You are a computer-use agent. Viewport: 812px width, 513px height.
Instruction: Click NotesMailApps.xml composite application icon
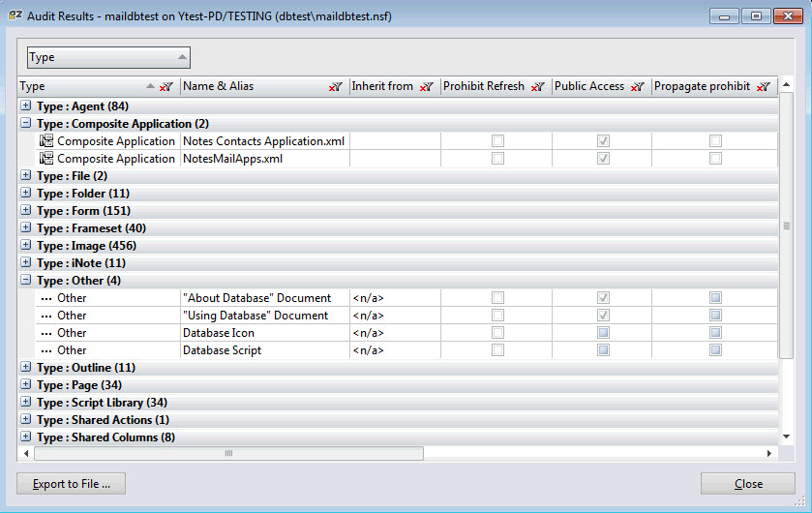pos(45,159)
